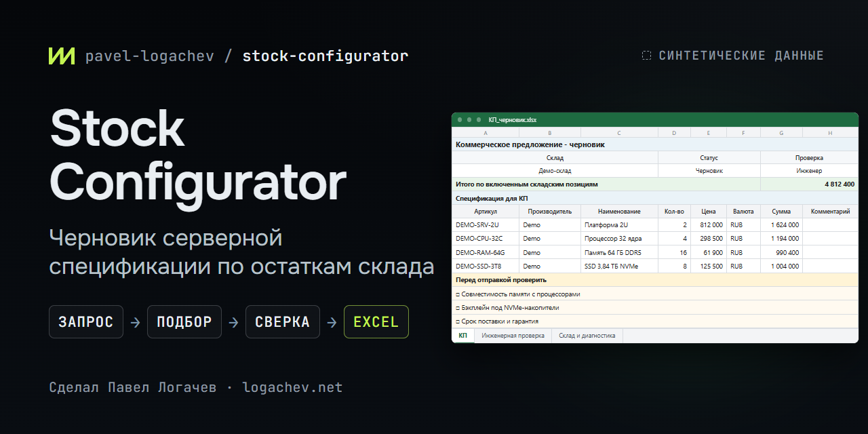
Task: Click the green EXCEL step pill
Action: [x=376, y=322]
